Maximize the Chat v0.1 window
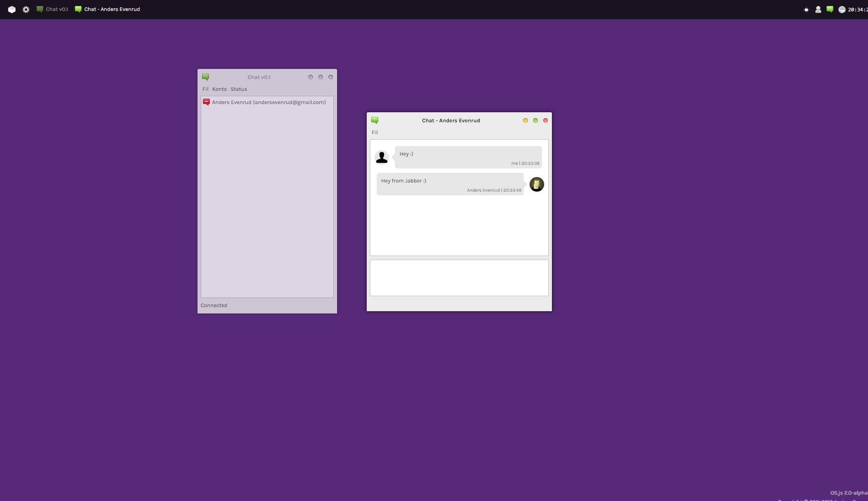868x501 pixels. click(x=321, y=77)
